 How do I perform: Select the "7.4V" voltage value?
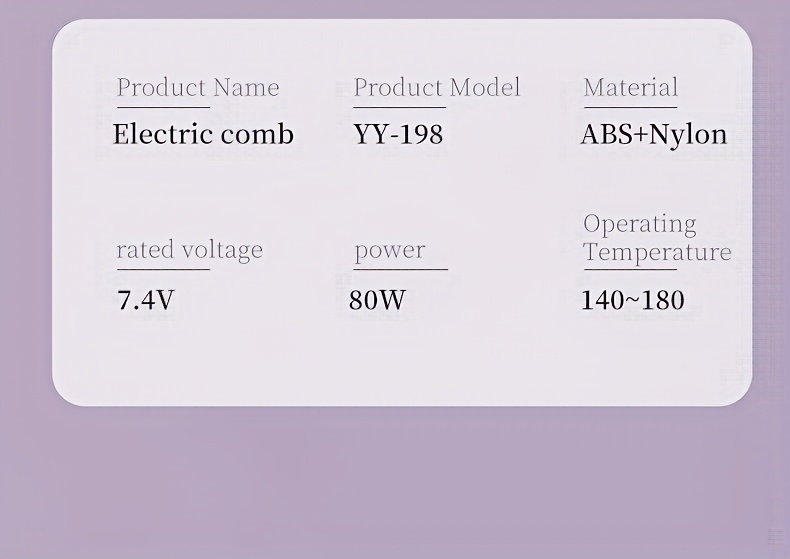pos(146,300)
